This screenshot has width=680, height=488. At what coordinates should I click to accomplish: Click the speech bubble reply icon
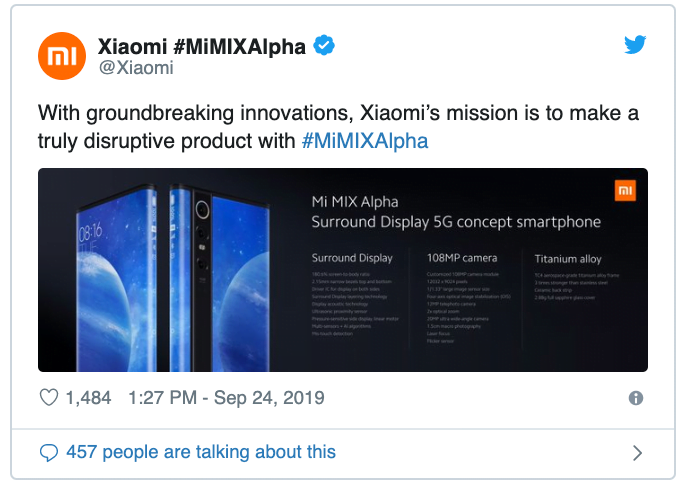coord(49,452)
